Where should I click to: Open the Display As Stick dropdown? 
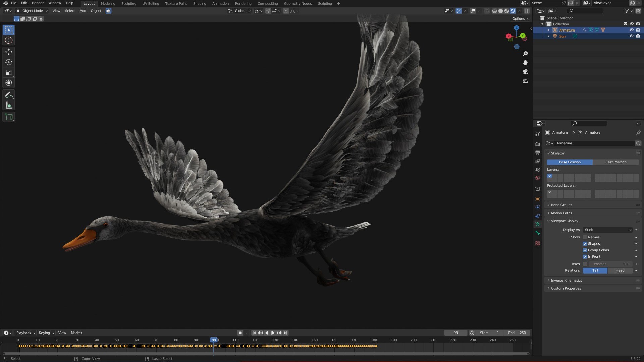(608, 230)
